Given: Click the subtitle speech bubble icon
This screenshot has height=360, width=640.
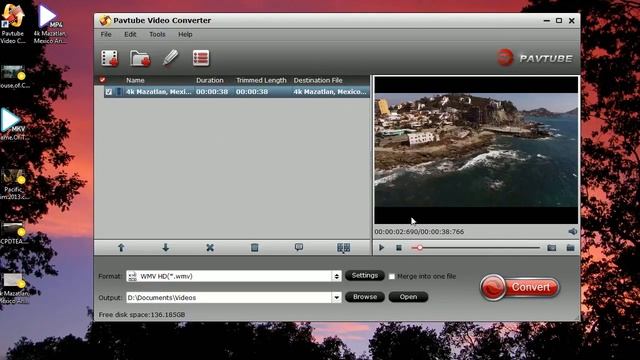Looking at the screenshot, I should [299, 247].
